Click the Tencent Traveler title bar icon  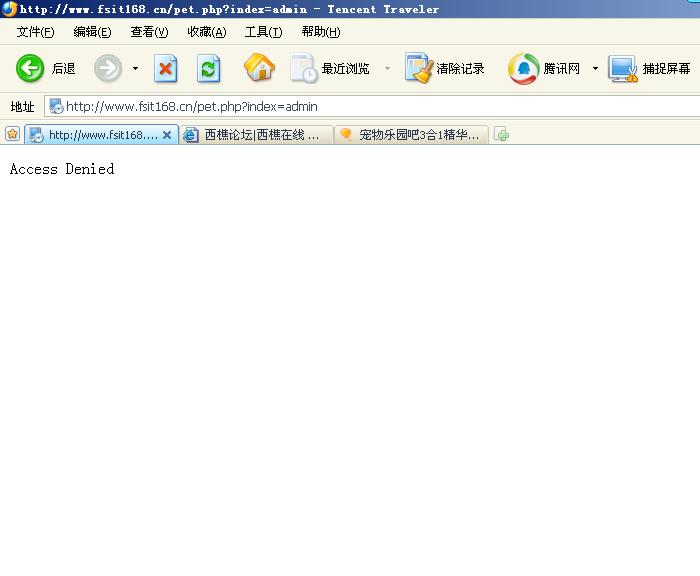9,9
